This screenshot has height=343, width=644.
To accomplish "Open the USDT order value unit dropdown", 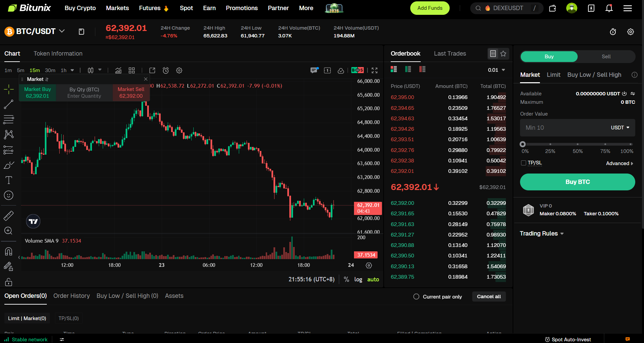I will [620, 128].
